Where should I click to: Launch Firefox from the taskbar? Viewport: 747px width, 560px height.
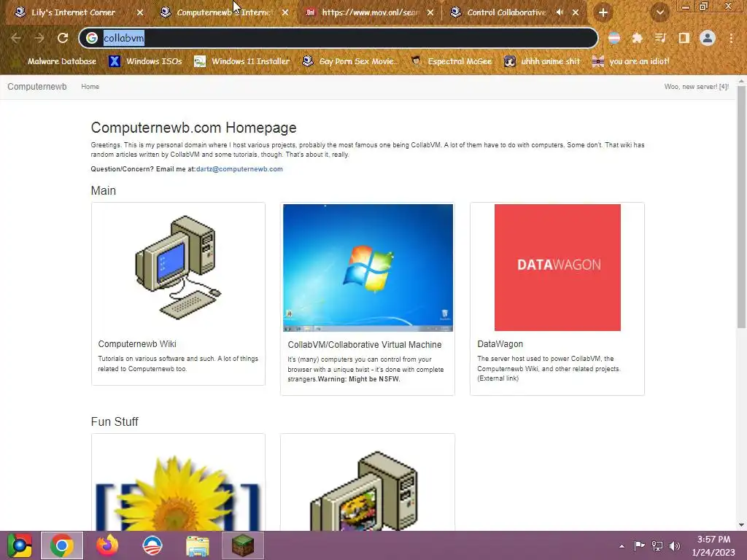(107, 545)
